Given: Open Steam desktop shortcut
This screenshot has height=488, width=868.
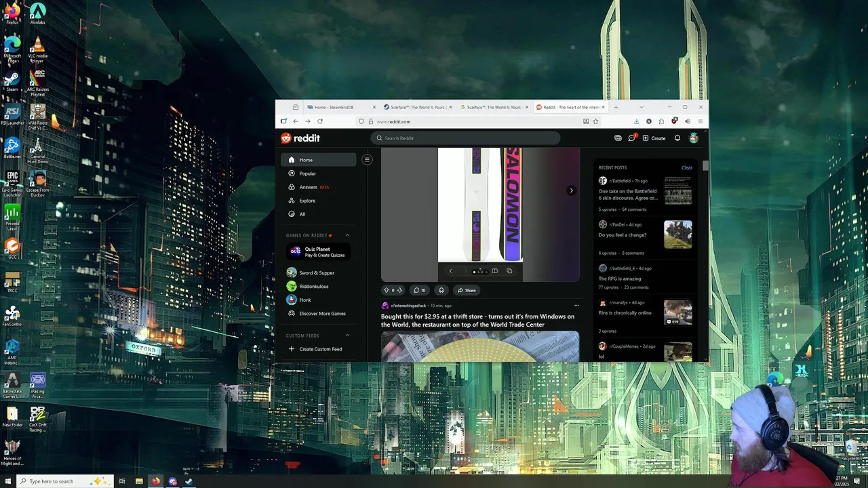Looking at the screenshot, I should [12, 81].
